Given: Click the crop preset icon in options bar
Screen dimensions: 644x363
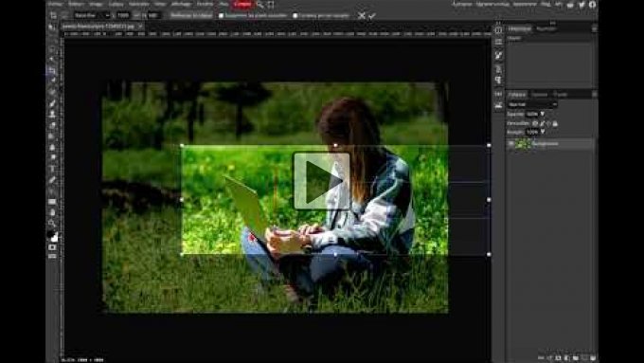Looking at the screenshot, I should click(x=53, y=15).
